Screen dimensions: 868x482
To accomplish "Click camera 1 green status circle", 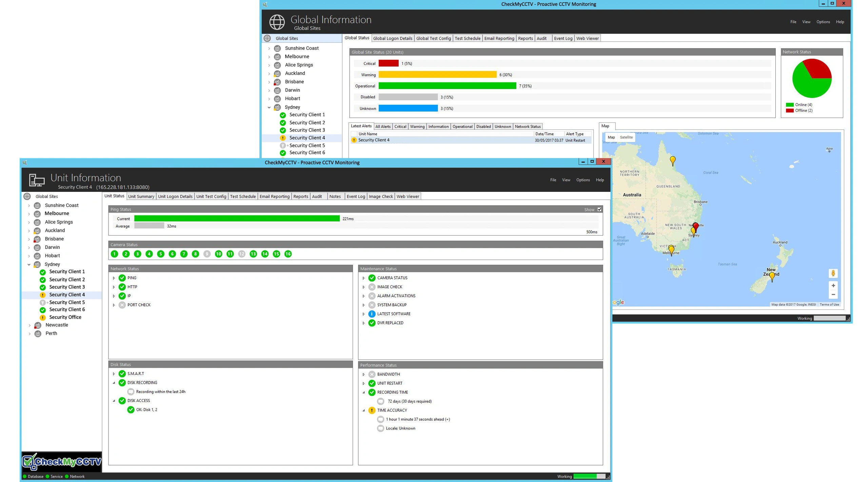I will click(115, 254).
